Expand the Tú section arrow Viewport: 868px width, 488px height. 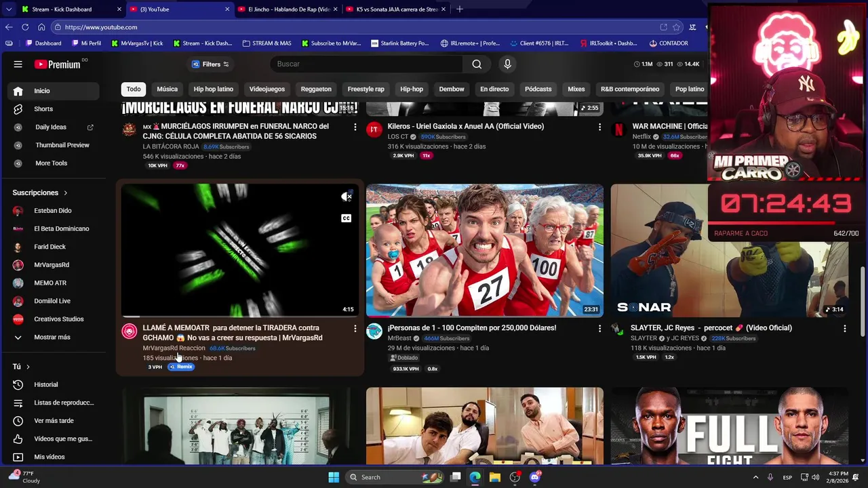[28, 367]
